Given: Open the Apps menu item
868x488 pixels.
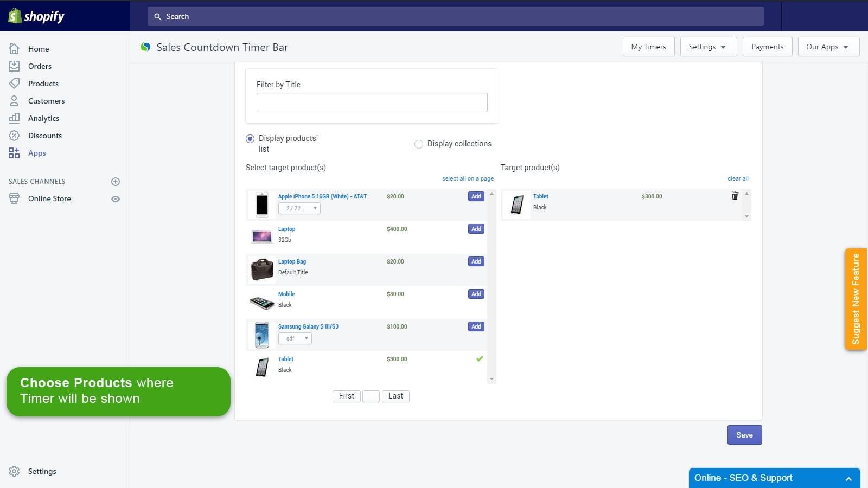Looking at the screenshot, I should 37,153.
